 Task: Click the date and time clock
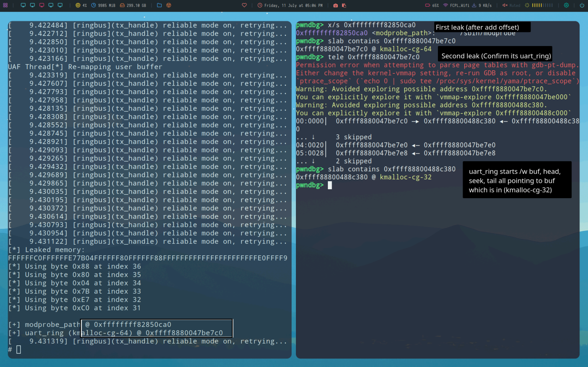click(x=290, y=6)
